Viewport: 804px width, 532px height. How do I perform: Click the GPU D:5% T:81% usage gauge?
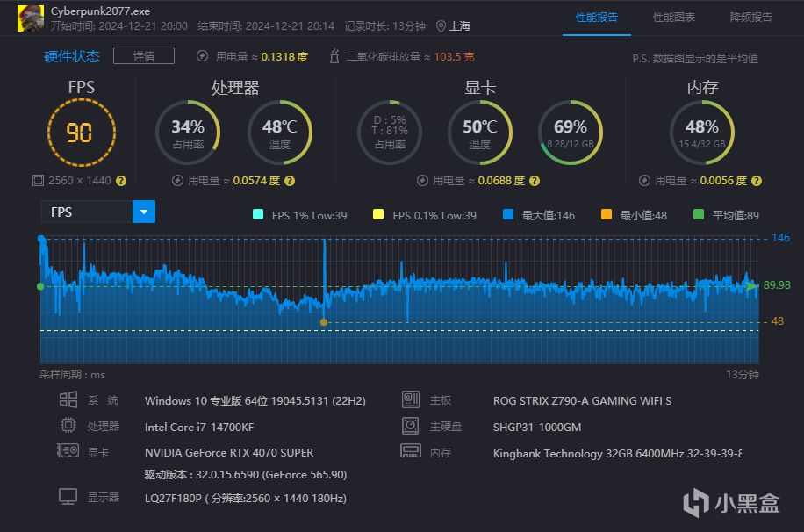click(390, 133)
